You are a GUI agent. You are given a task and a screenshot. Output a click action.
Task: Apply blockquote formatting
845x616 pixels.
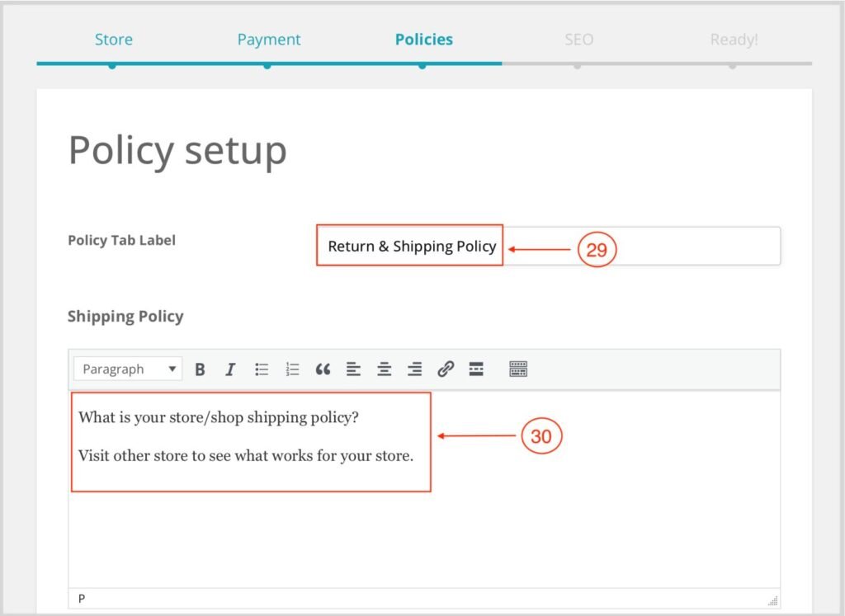point(323,369)
